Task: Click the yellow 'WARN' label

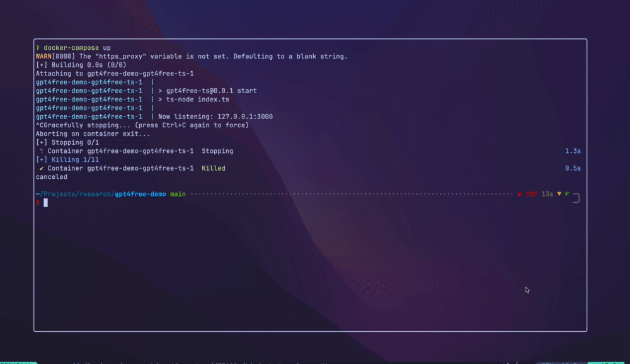Action: 43,56
